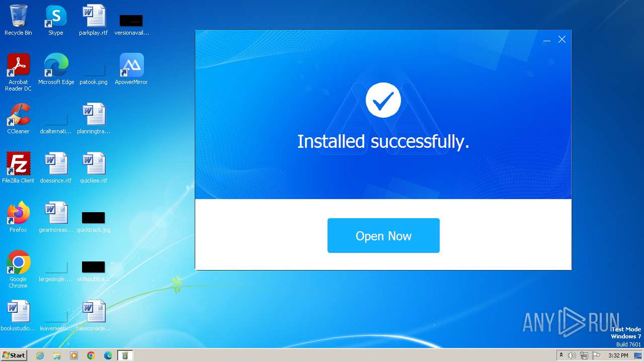Open Windows Explorer in the taskbar

(x=57, y=355)
